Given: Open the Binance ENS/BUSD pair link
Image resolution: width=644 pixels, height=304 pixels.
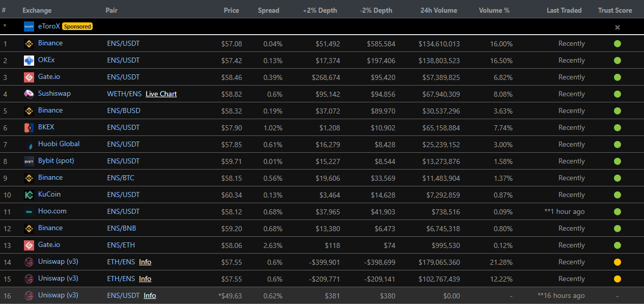Looking at the screenshot, I should click(x=124, y=110).
